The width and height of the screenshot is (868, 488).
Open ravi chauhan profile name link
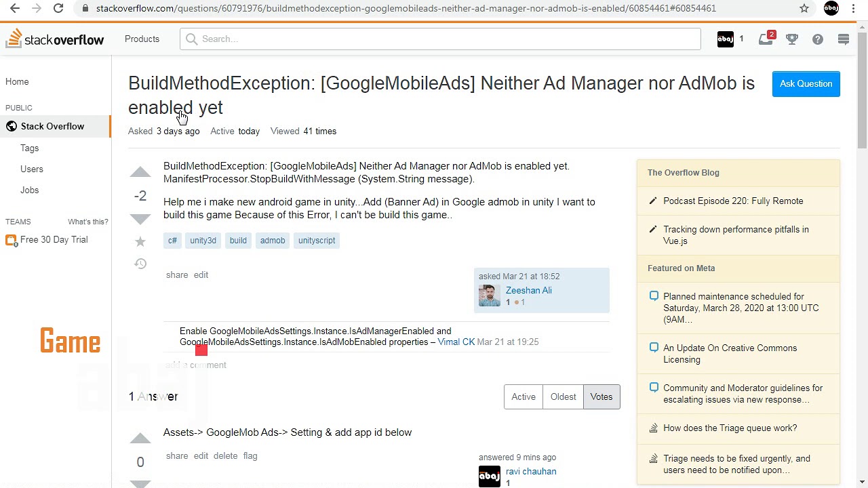click(x=531, y=471)
